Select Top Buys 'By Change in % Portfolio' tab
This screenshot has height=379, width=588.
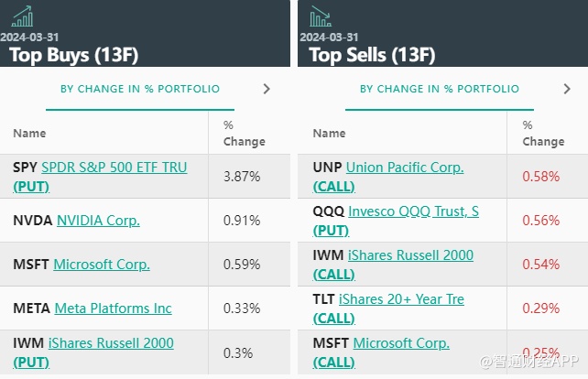(x=139, y=89)
